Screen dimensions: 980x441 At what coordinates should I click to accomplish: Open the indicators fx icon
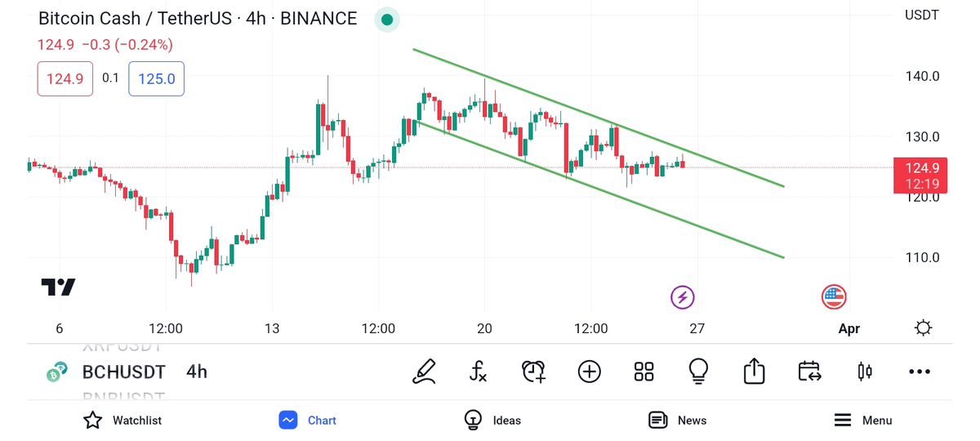coord(479,372)
